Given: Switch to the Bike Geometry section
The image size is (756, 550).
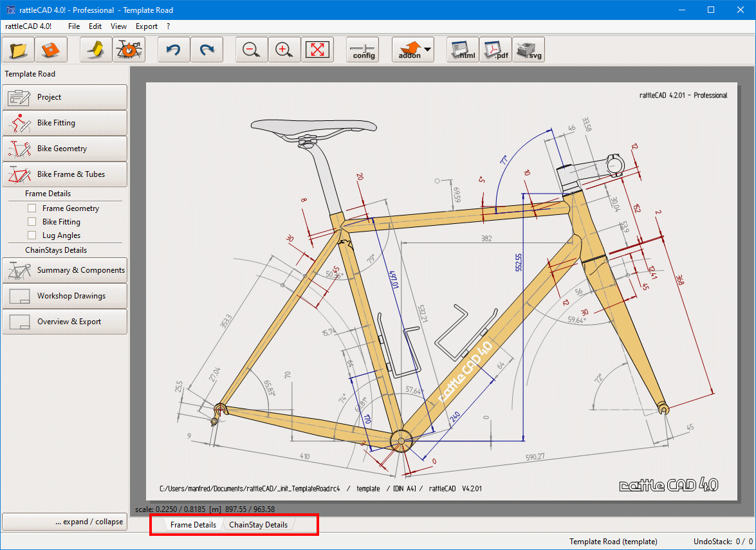Looking at the screenshot, I should (64, 149).
